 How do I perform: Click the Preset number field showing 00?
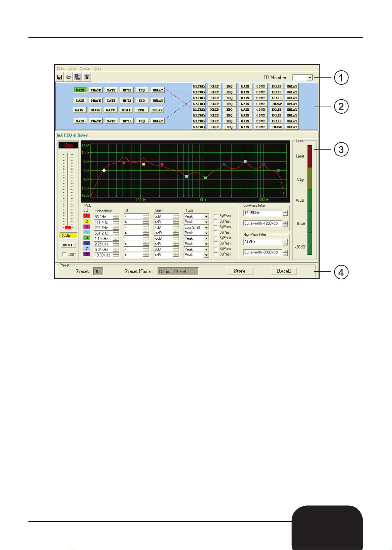[98, 271]
